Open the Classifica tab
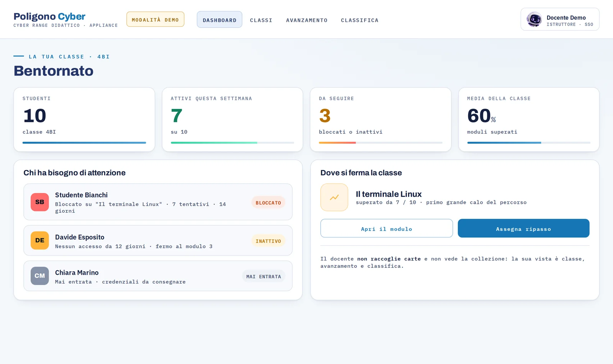613x364 pixels. coord(360,20)
